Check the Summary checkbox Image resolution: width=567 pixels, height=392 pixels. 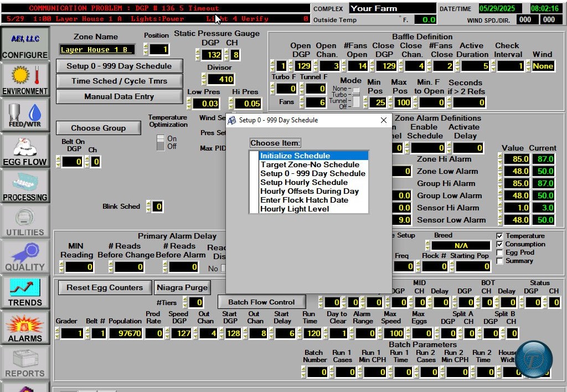tap(499, 261)
